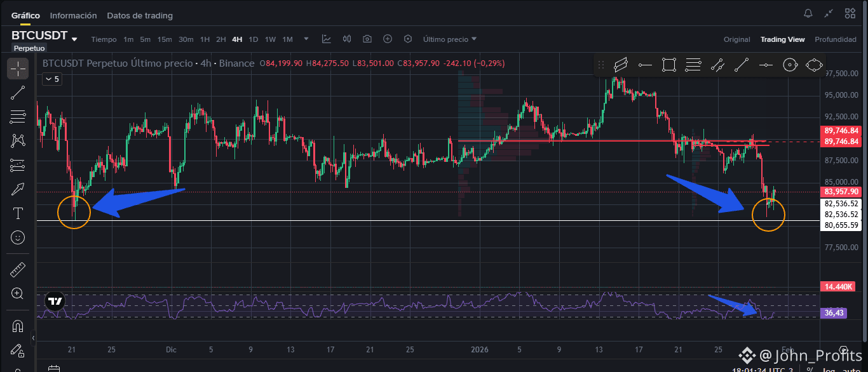Click the 36,43 RSI value label
This screenshot has height=372, width=868.
834,313
